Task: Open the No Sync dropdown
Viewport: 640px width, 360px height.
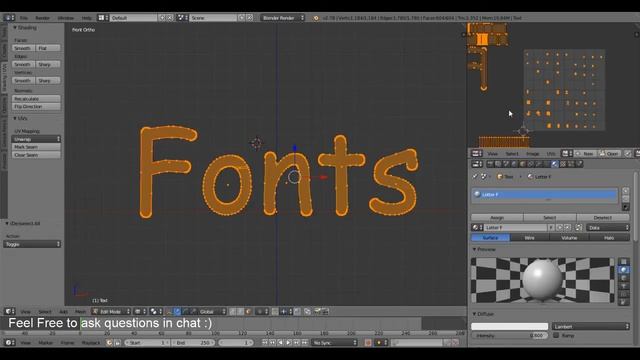Action: click(334, 342)
